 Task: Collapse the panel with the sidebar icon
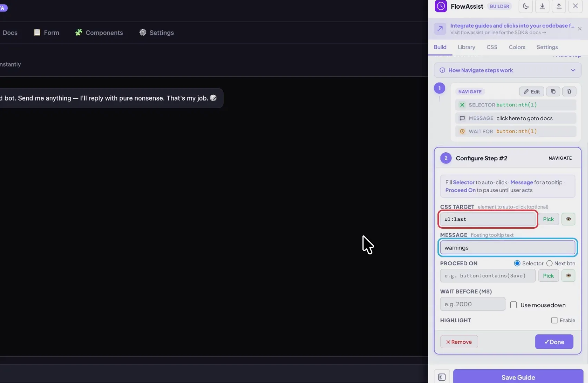[x=442, y=377]
